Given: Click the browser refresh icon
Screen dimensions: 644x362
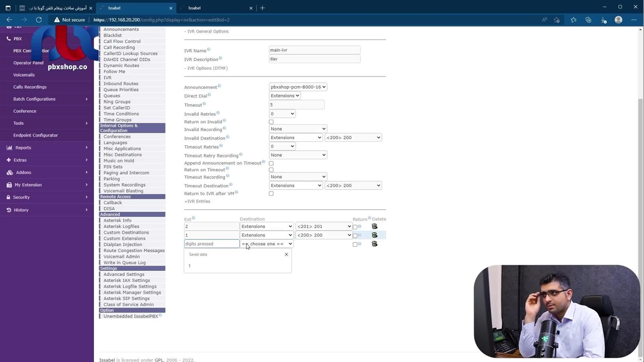Looking at the screenshot, I should pos(39,20).
